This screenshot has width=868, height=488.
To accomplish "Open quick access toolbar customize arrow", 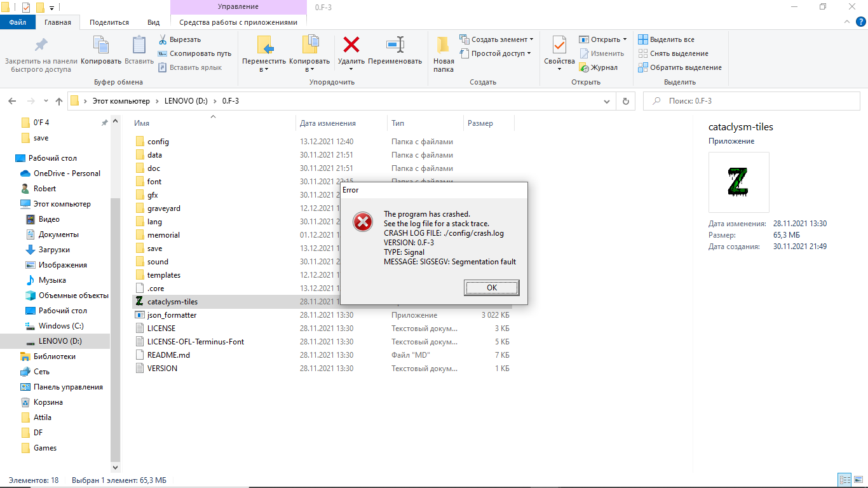I will click(x=51, y=8).
